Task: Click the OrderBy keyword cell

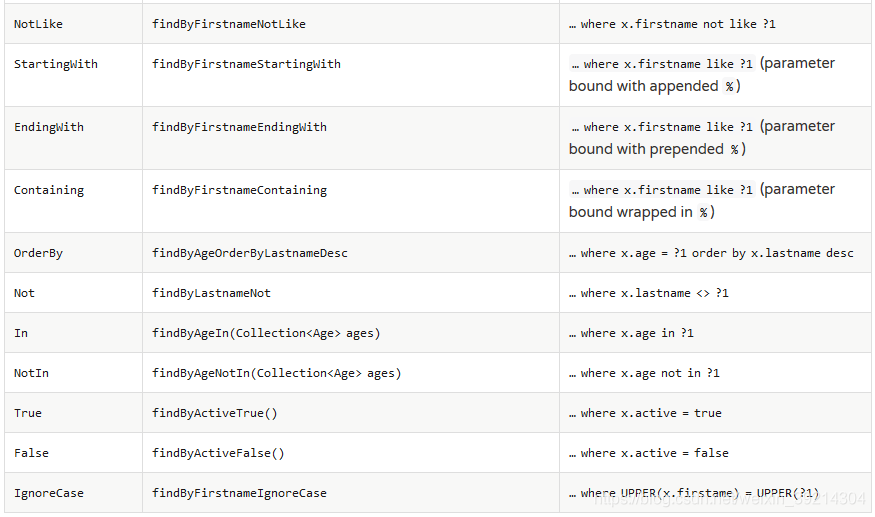Action: (38, 253)
